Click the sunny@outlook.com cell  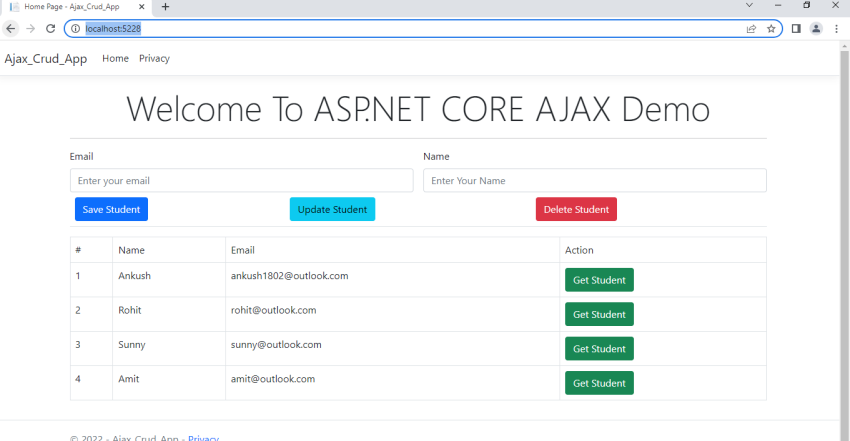[x=392, y=349]
